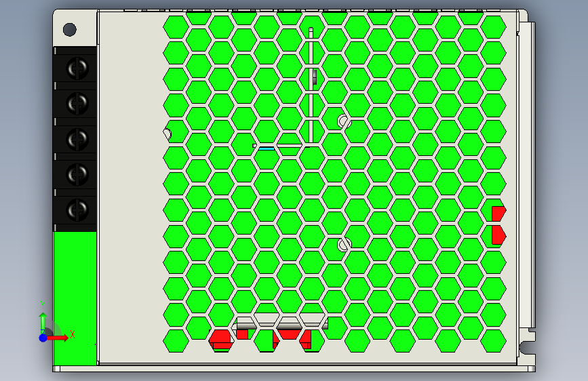Image resolution: width=588 pixels, height=381 pixels.
Task: Select the round mounting hole above the terminal block
Action: (70, 30)
